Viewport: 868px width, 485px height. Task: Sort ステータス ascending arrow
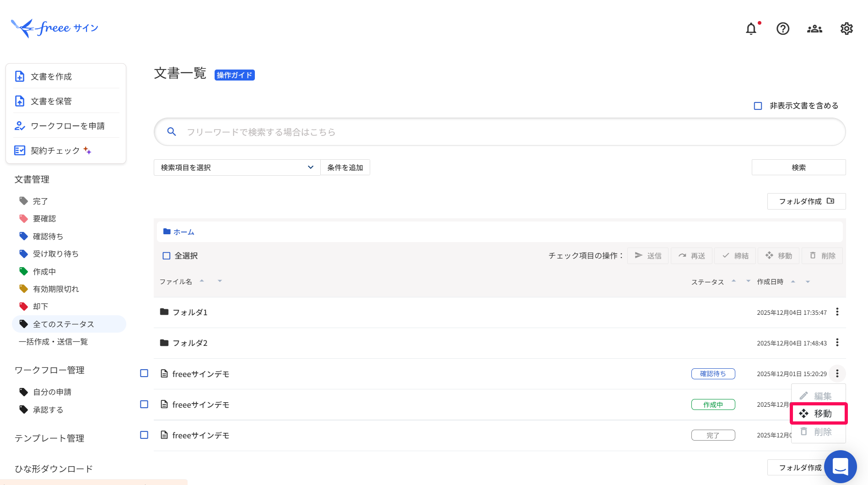733,281
